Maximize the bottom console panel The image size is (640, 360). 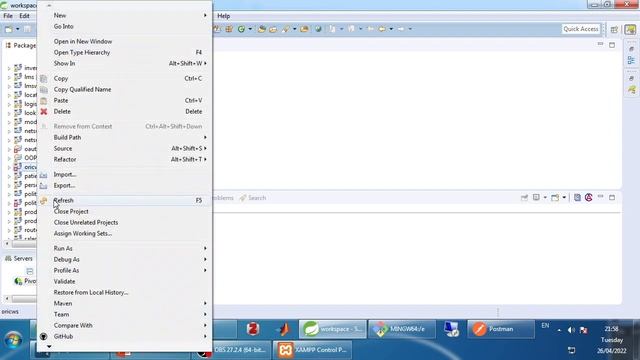point(612,198)
